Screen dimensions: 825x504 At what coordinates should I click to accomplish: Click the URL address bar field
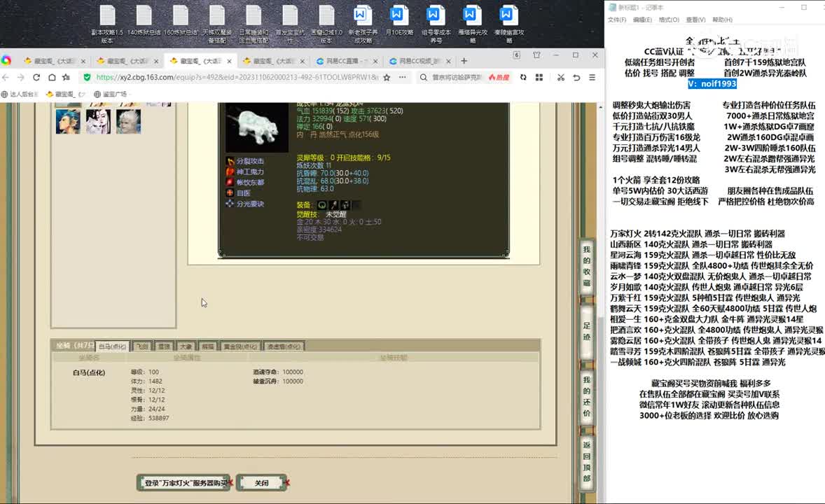237,77
